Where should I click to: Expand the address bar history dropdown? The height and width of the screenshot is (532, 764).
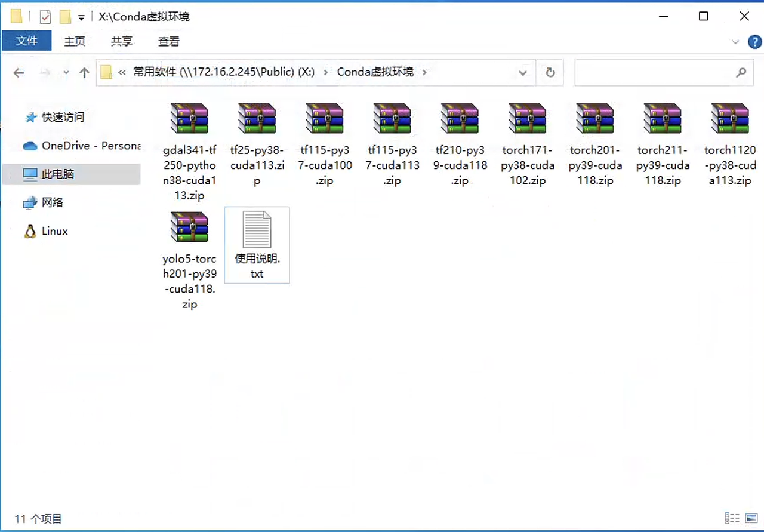point(523,73)
